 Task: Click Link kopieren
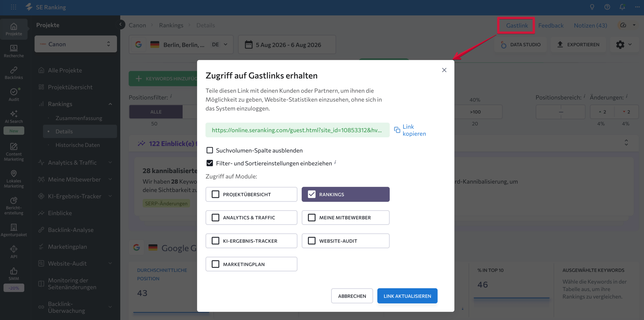pos(414,130)
